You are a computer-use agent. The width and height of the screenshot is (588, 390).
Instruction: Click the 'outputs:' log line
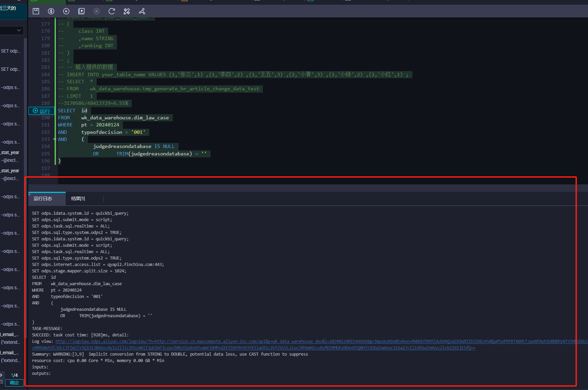point(41,373)
